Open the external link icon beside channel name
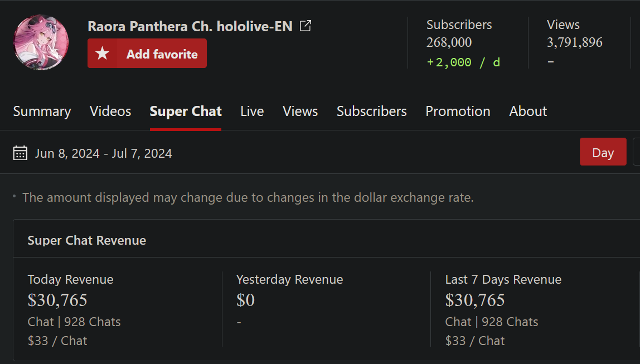Screen dimensions: 640x364 pyautogui.click(x=306, y=26)
